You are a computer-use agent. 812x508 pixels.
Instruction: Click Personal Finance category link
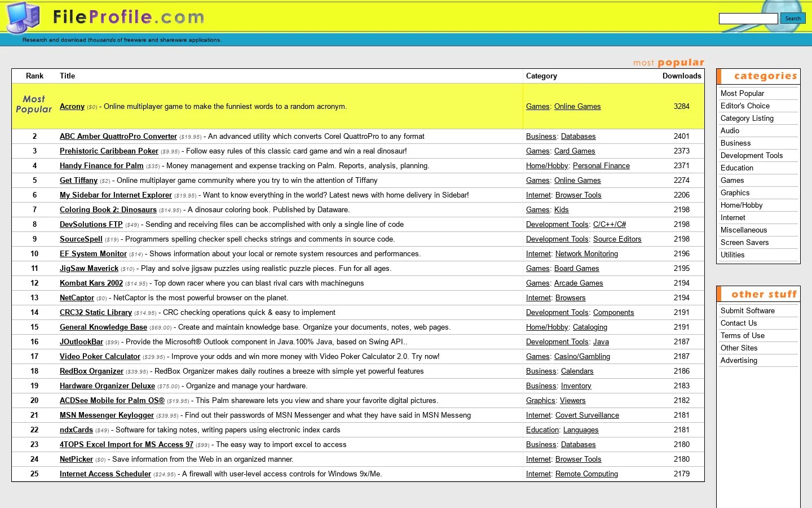tap(601, 166)
